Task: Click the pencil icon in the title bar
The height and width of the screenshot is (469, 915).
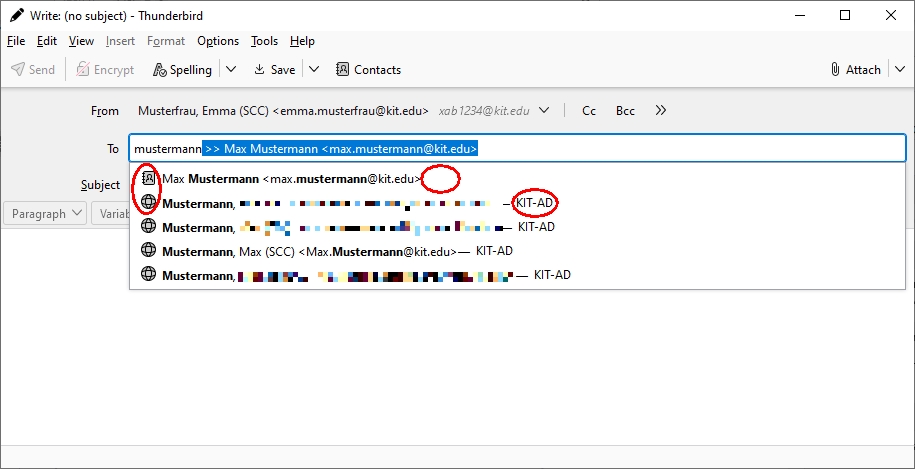Action: click(x=17, y=15)
